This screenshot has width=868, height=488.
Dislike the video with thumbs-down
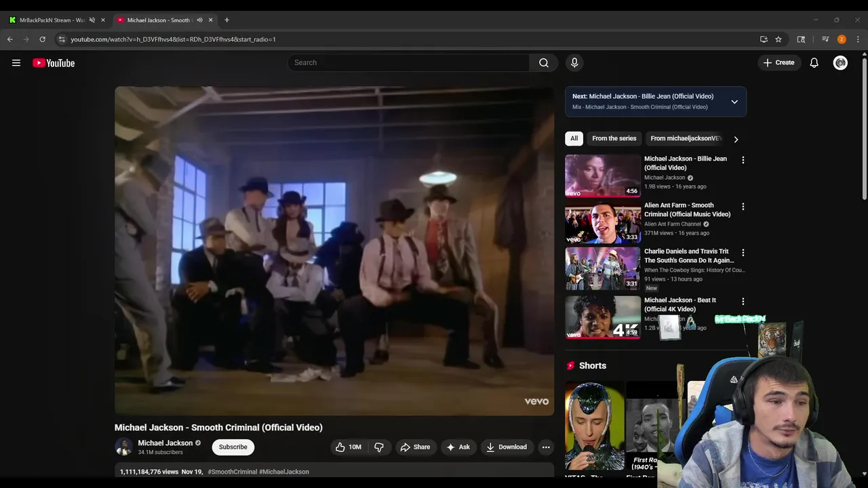pyautogui.click(x=379, y=447)
